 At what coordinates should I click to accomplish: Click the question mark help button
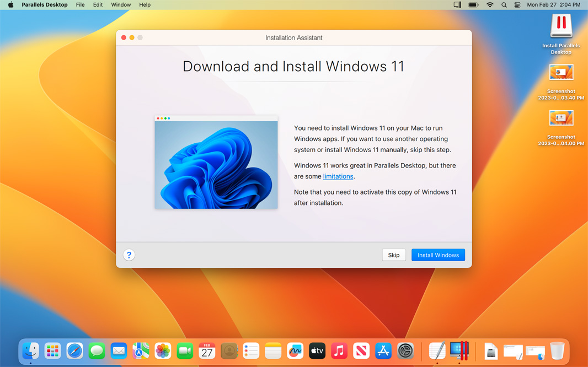pos(129,255)
